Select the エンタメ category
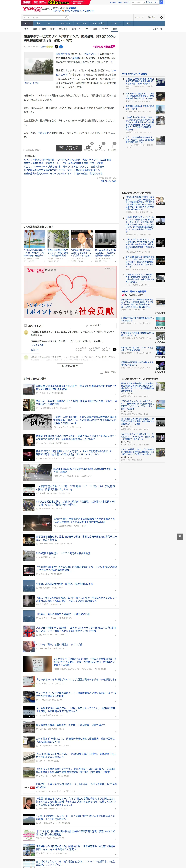This screenshot has height=868, width=186. [63, 29]
